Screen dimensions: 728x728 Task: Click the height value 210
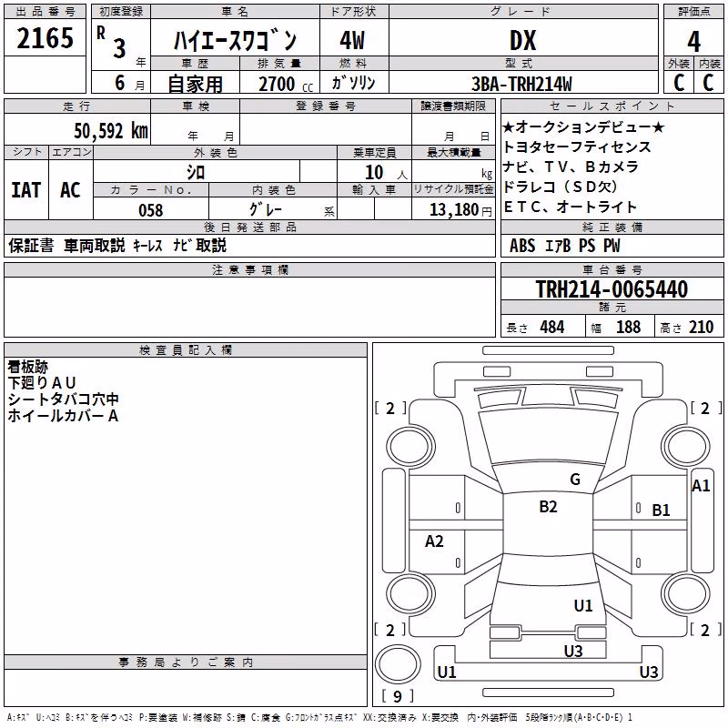click(x=701, y=328)
